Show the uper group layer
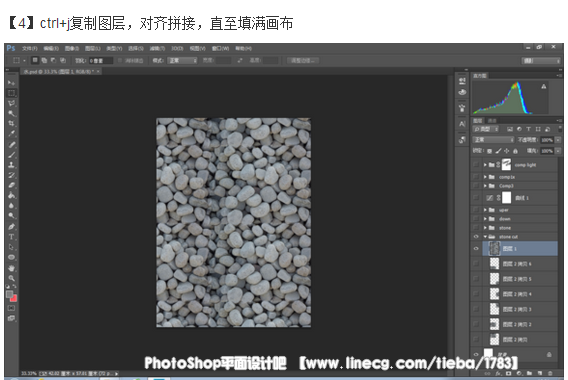Viewport: 568px width, 380px height. click(x=476, y=210)
